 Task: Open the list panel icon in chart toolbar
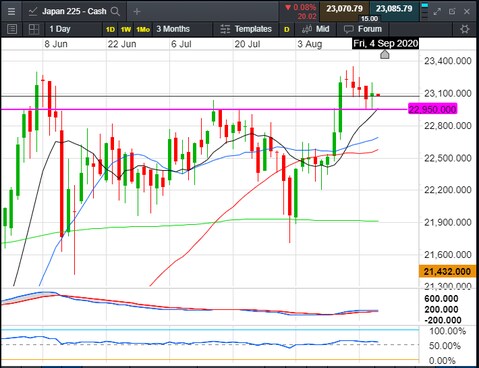(x=12, y=29)
